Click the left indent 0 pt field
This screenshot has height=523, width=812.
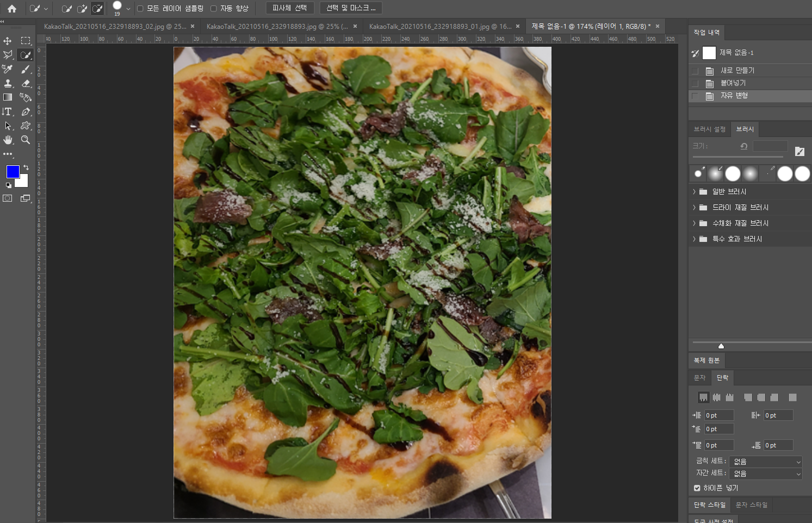(x=719, y=415)
